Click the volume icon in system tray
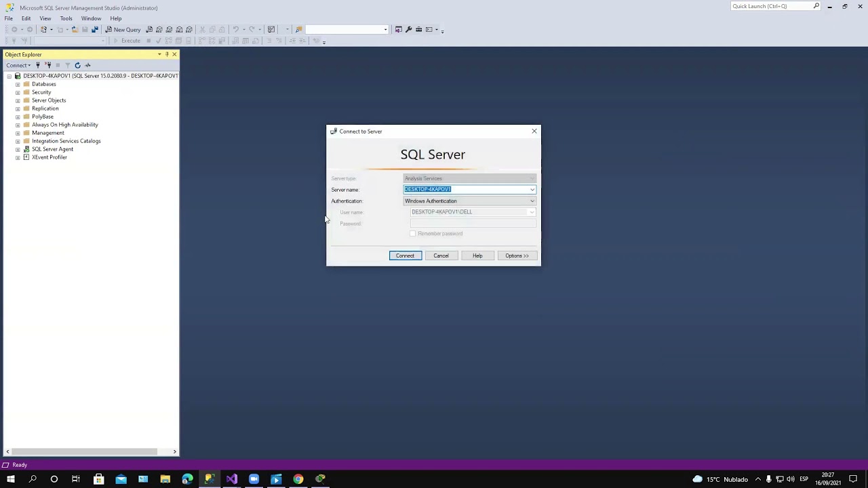The image size is (868, 488). click(x=791, y=479)
